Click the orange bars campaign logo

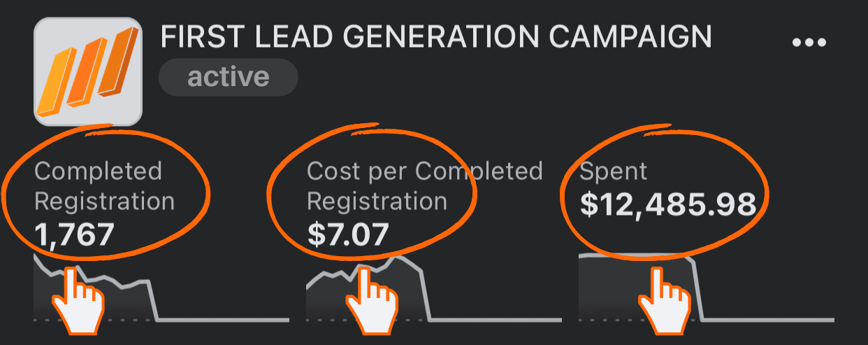coord(88,71)
